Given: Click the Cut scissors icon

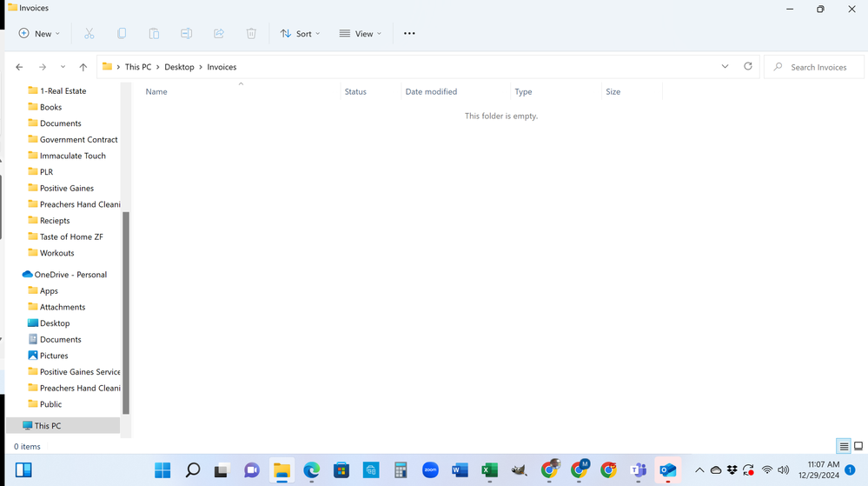Looking at the screenshot, I should (x=89, y=34).
